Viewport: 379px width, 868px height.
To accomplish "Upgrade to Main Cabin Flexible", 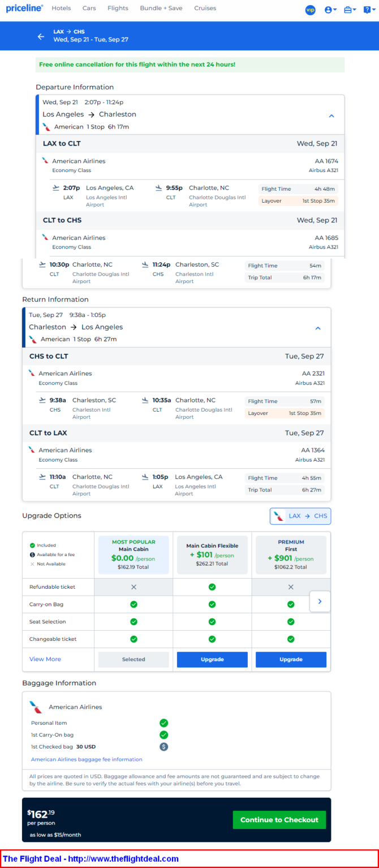I will click(x=212, y=660).
